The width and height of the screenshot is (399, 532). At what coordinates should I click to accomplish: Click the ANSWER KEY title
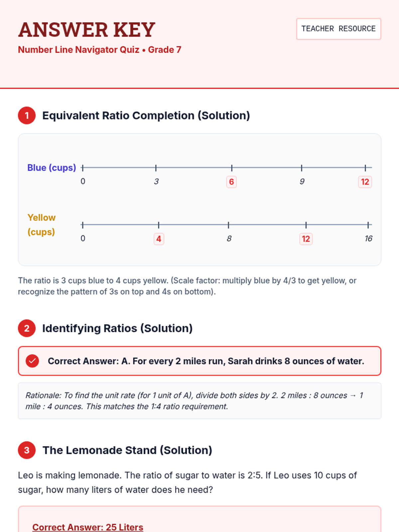[x=87, y=30]
